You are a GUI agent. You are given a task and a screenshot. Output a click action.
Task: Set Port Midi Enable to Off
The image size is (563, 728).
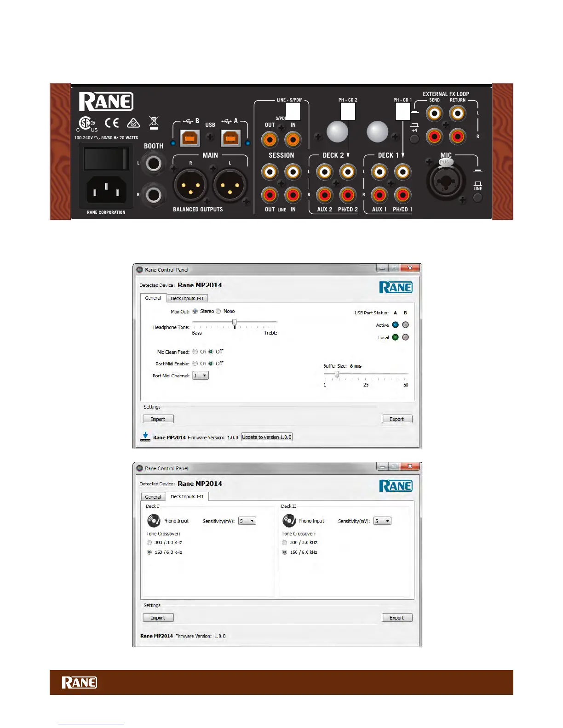[x=211, y=364]
